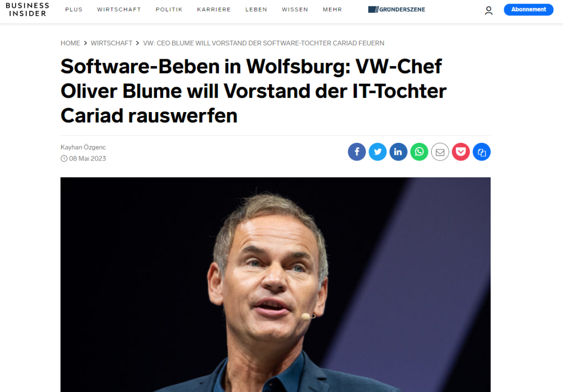563x392 pixels.
Task: Open user account profile icon
Action: pyautogui.click(x=488, y=10)
